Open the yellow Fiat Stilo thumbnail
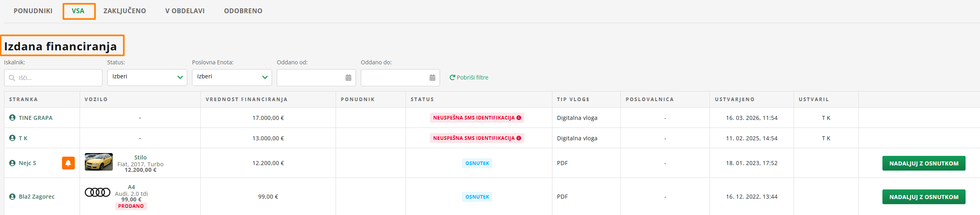Screen dimensions: 980x215 [x=99, y=162]
